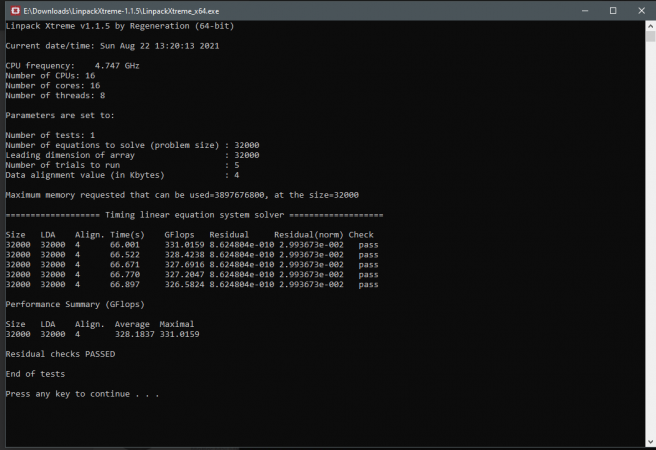Click the GFlops value 331.0159 in first trial row

[184, 245]
